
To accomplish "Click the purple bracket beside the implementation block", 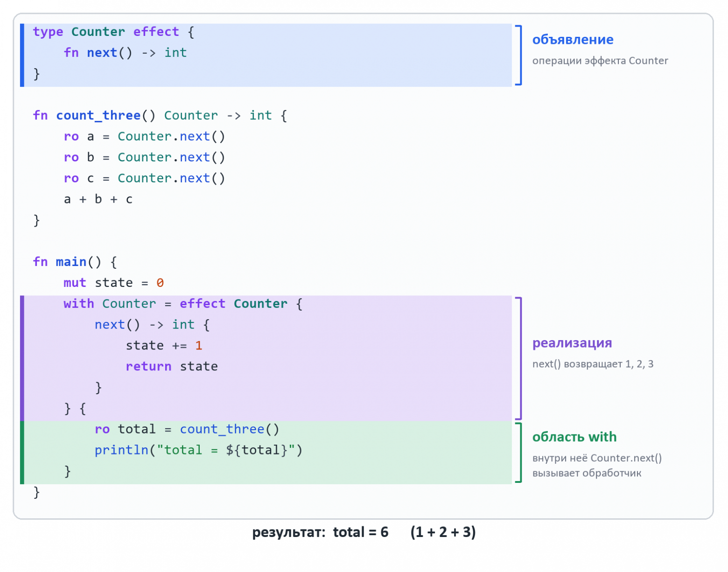I will pyautogui.click(x=518, y=358).
